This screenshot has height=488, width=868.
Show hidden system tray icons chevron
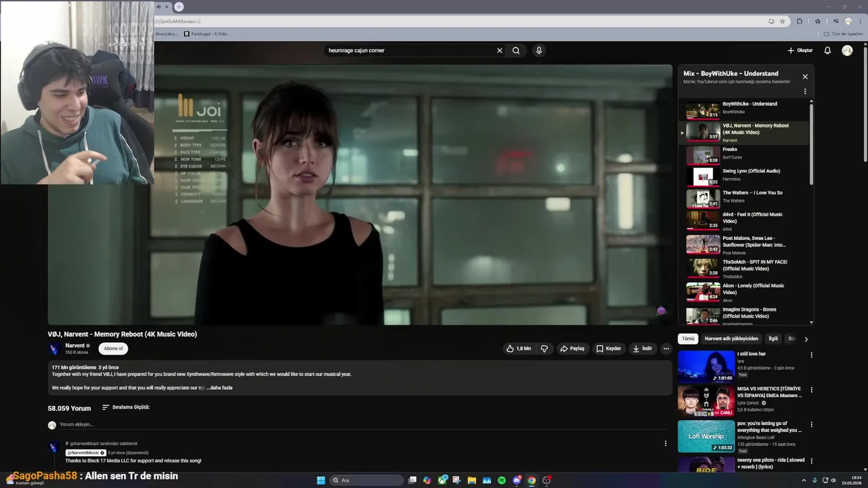804,480
